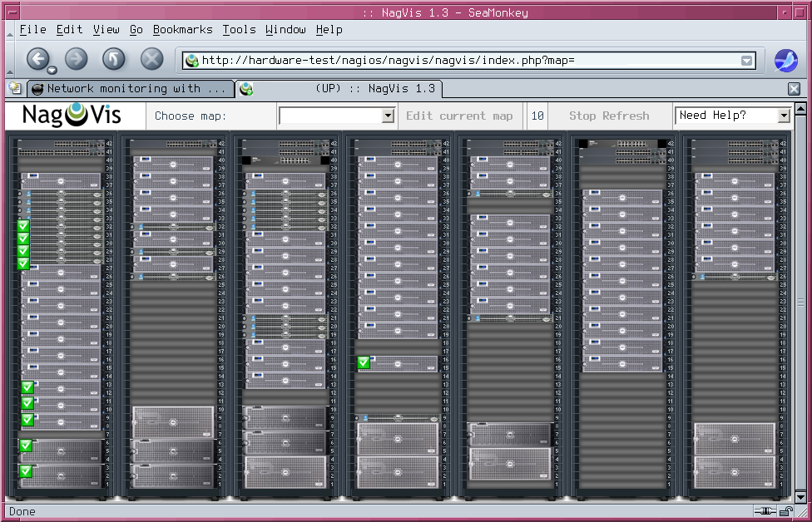The image size is (812, 522).
Task: Open the Bookmarks menu
Action: coord(182,29)
